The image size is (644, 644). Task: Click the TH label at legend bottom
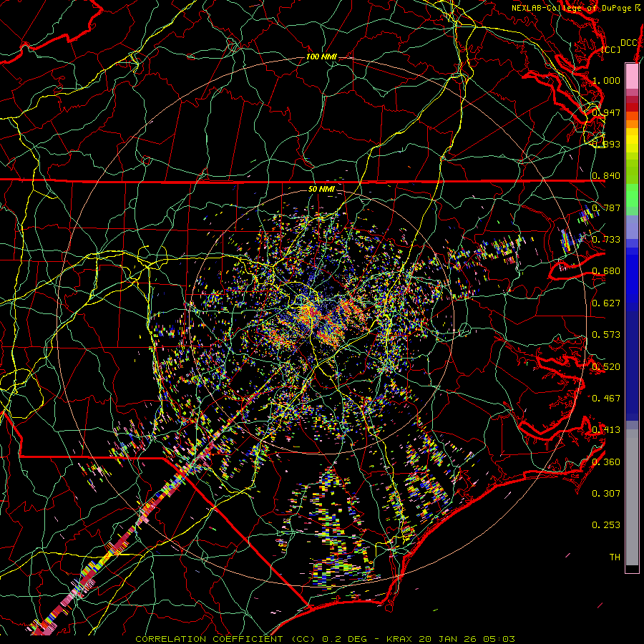[615, 557]
